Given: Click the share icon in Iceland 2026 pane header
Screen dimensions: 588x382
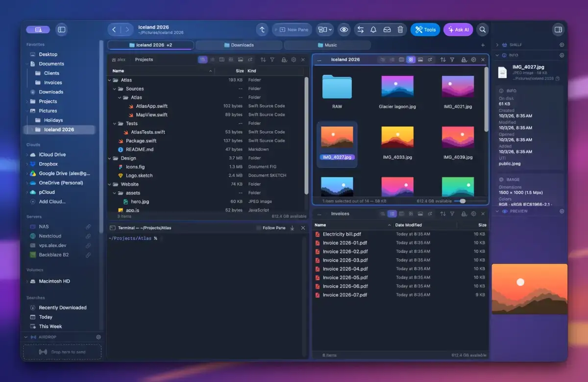Looking at the screenshot, I should click(430, 60).
